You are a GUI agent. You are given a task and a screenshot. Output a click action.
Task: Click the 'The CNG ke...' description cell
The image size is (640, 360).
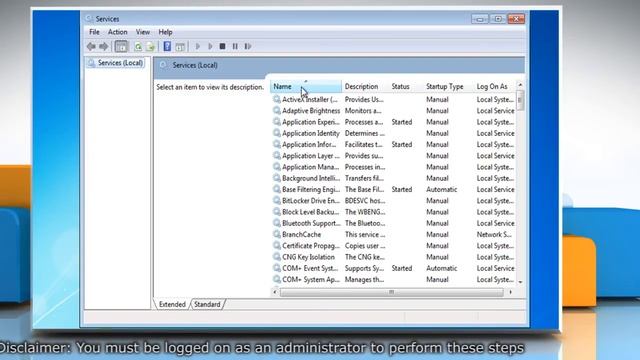point(364,257)
